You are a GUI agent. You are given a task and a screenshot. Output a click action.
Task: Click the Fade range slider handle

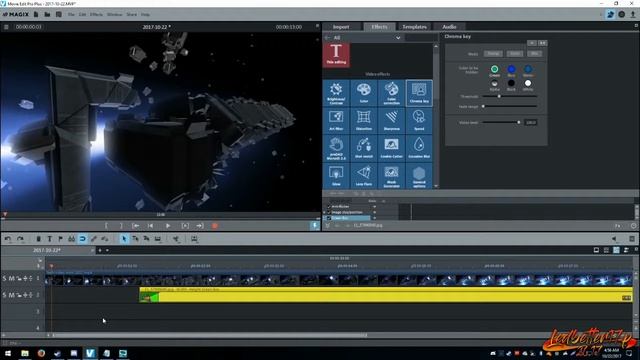click(x=483, y=107)
